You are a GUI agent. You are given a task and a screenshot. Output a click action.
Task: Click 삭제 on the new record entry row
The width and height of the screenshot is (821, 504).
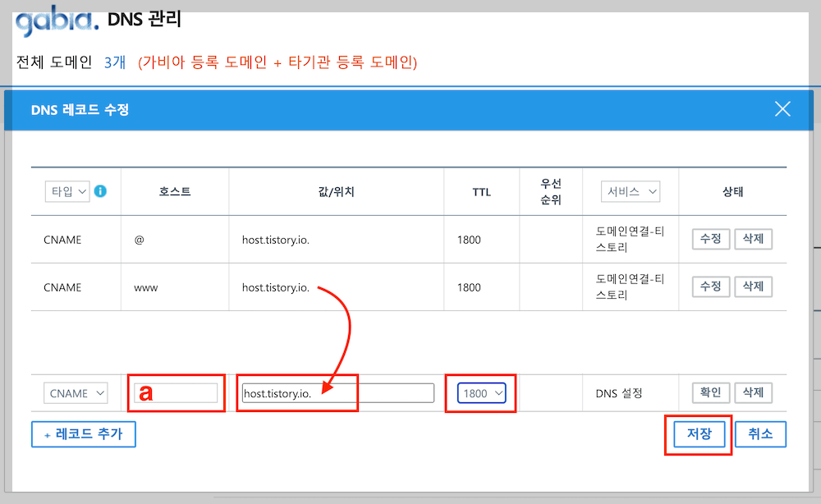pos(753,392)
